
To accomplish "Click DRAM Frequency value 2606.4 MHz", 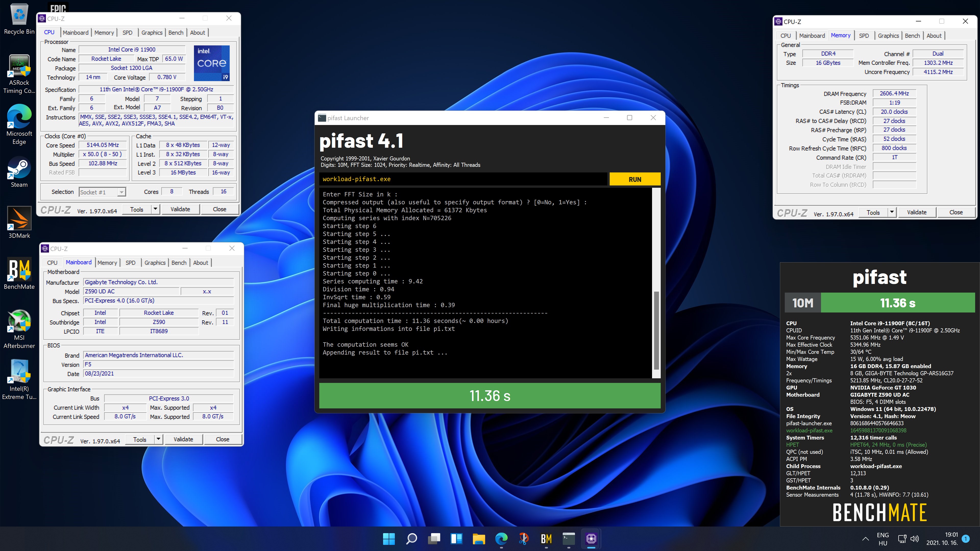I will [894, 94].
